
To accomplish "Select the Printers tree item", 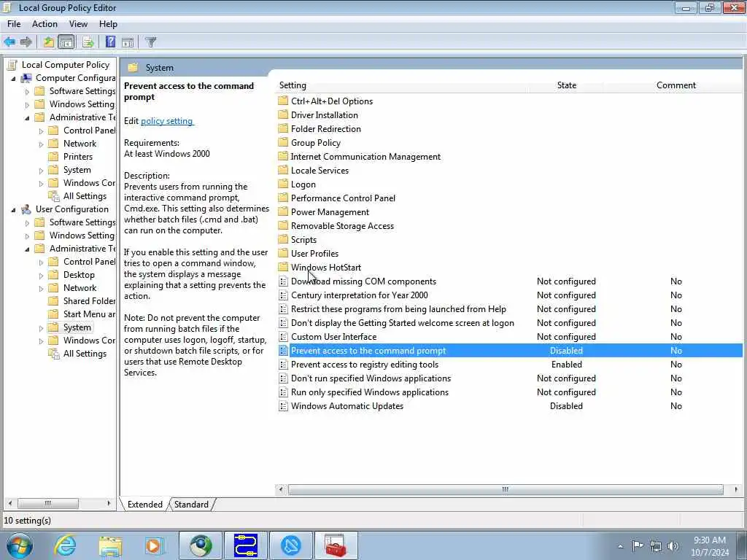I will coord(78,157).
